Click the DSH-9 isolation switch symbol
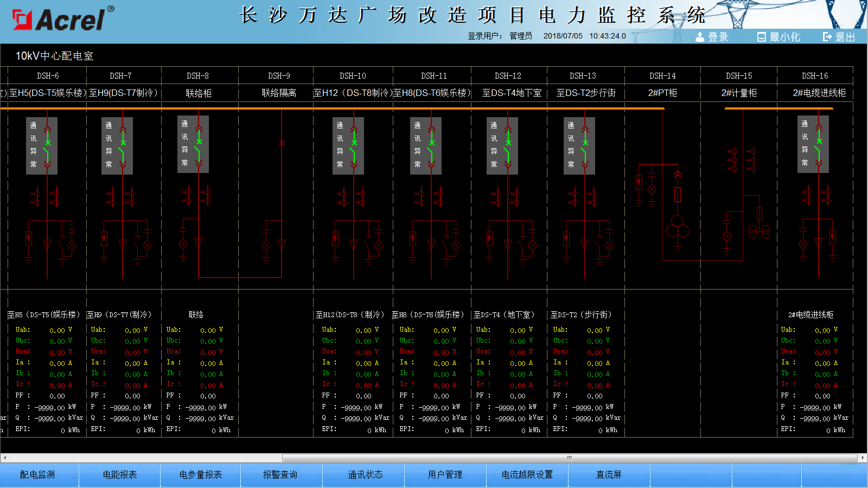This screenshot has height=488, width=868. 282,143
